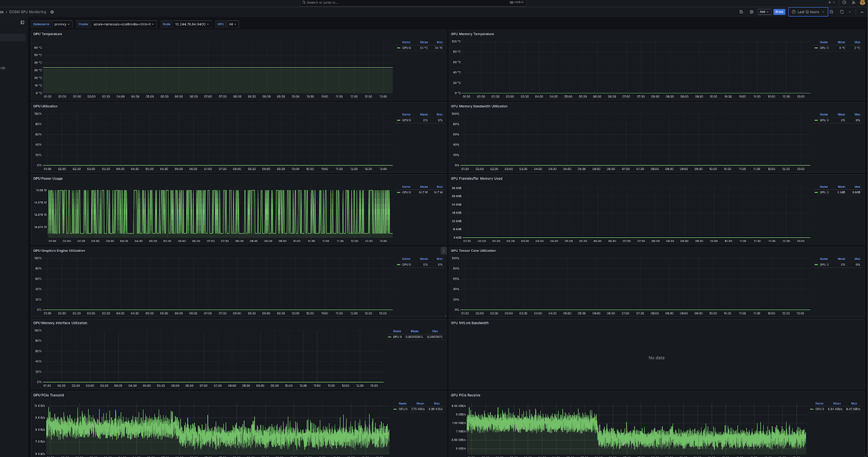This screenshot has width=868, height=457.
Task: Open dashboard settings gear icon
Action: 751,12
